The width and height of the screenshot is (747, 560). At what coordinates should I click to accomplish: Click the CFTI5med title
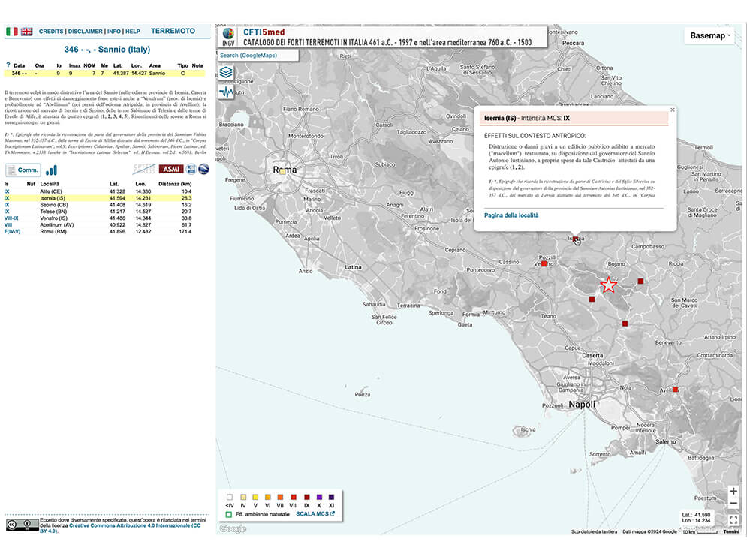click(264, 32)
